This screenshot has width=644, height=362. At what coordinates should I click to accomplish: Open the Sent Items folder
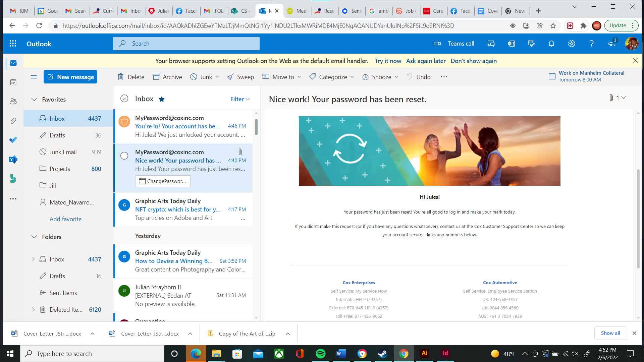click(x=63, y=293)
